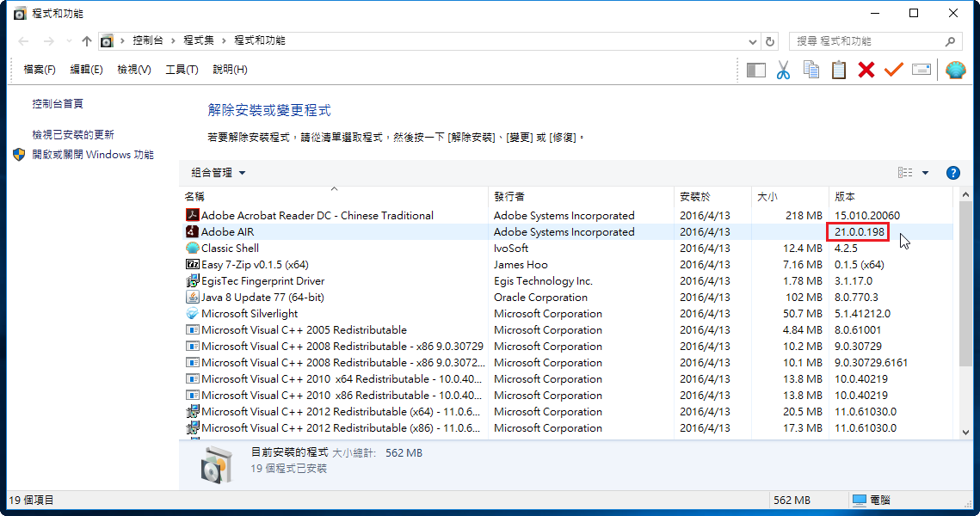Click the Microsoft Silverlight icon
This screenshot has width=980, height=516.
pos(193,314)
